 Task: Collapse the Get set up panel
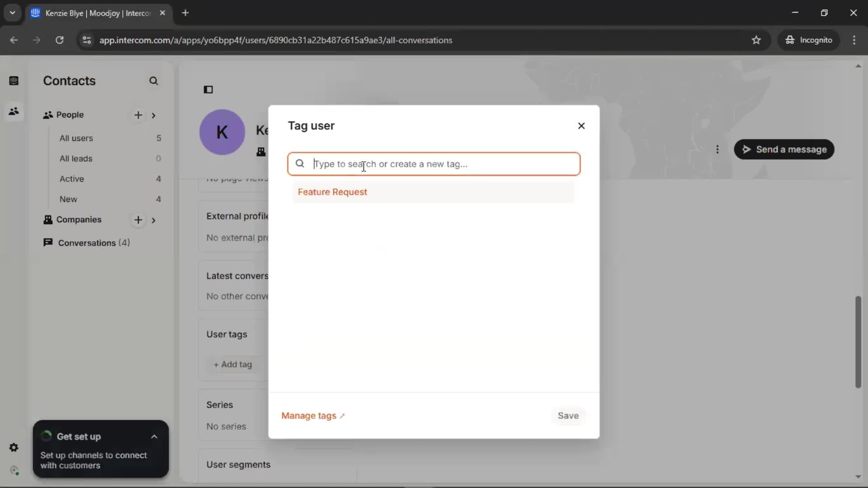(x=154, y=437)
